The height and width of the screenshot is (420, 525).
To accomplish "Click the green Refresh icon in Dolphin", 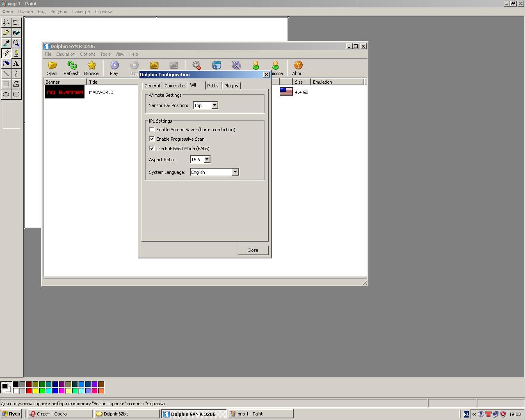I will point(72,65).
